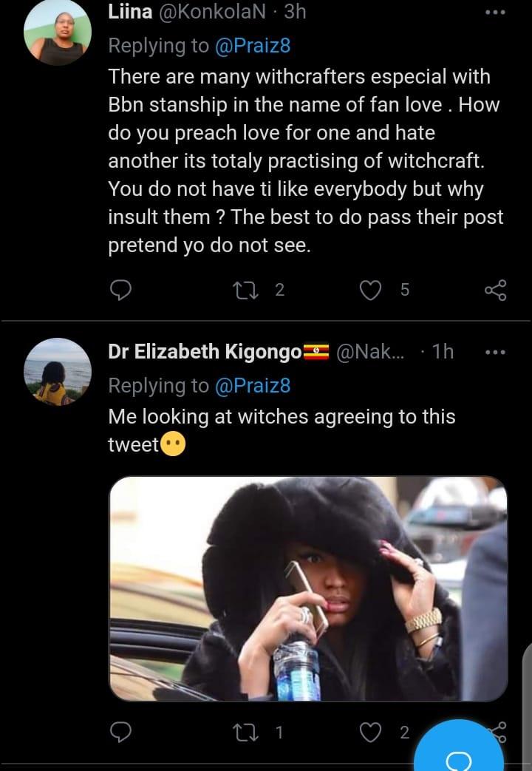Screen dimensions: 532x771
Task: View the attached photo in Elizabeth's tweet
Action: [x=308, y=588]
